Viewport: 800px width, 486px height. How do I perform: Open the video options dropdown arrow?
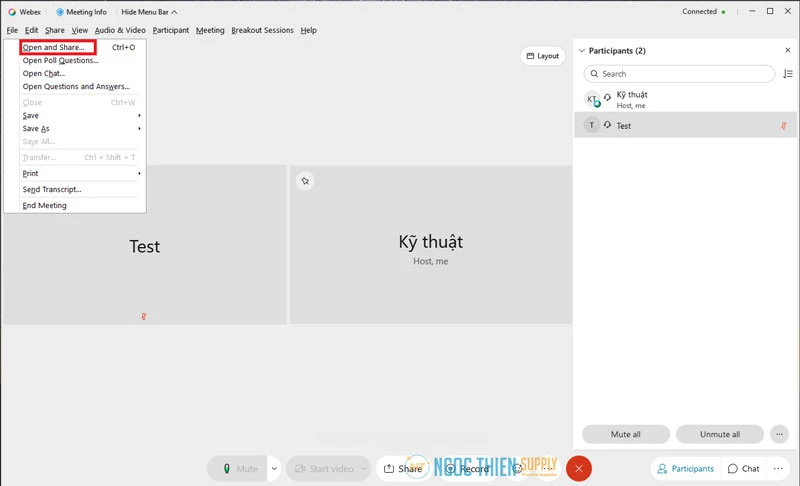point(364,469)
